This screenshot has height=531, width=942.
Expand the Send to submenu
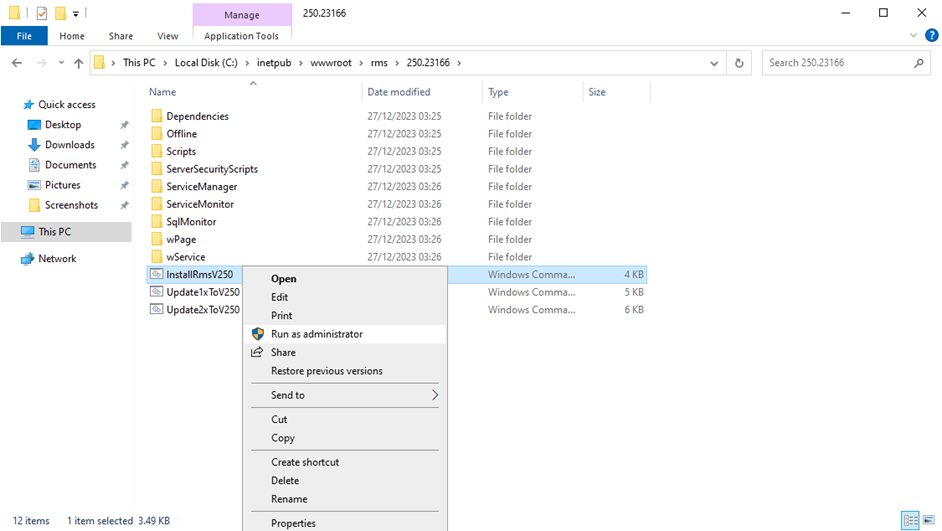coord(345,395)
